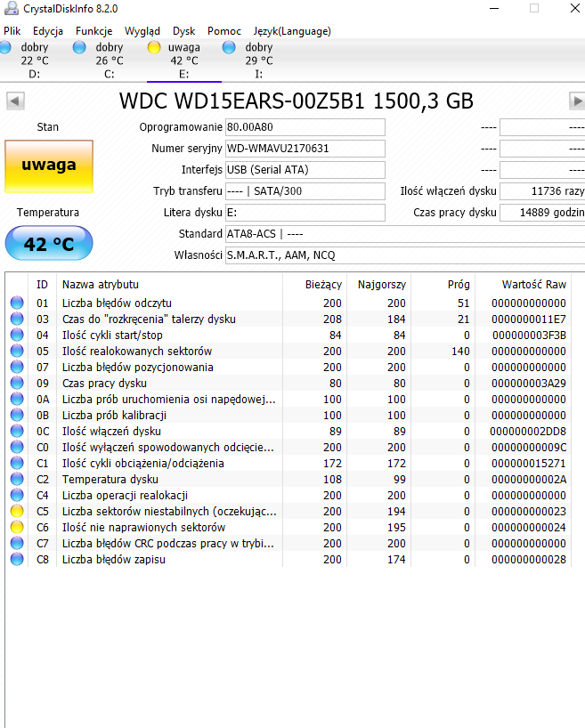The image size is (585, 728).
Task: Click yellow warning orb for C5 sektorów niestabilnych
Action: tap(17, 511)
